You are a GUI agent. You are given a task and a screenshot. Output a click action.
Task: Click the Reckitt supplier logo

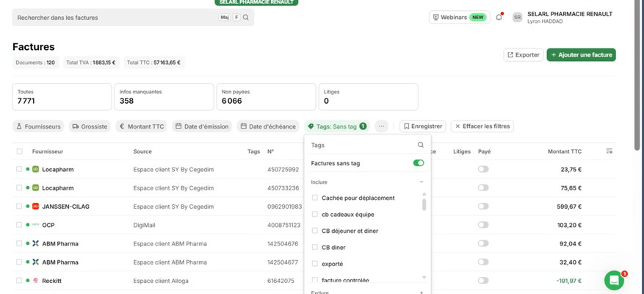[x=35, y=281]
